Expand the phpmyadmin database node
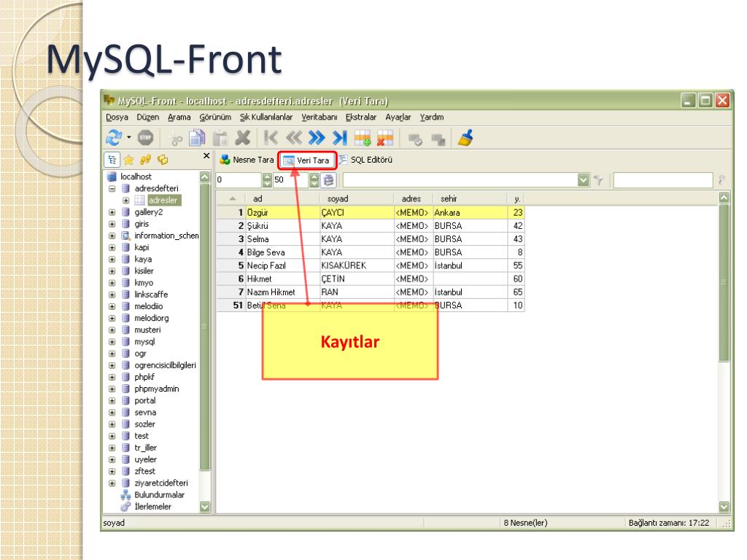Screen dimensions: 747x560 pos(112,389)
